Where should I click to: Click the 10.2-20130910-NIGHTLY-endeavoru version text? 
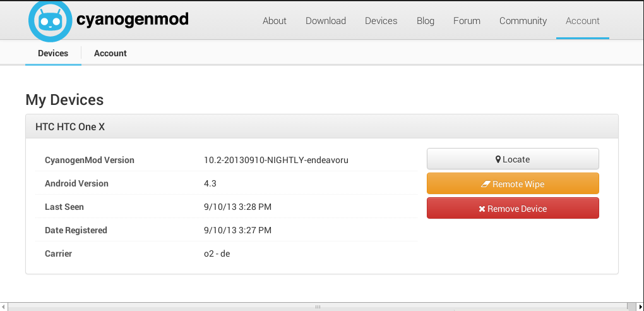point(276,160)
